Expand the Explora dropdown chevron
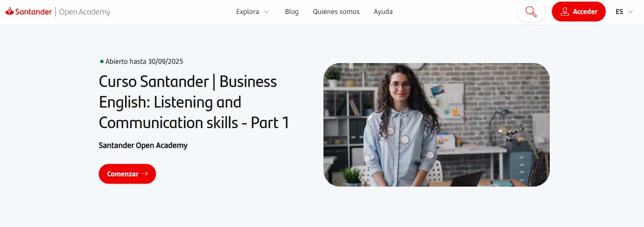Viewport: 644px width, 227px height. click(x=266, y=12)
